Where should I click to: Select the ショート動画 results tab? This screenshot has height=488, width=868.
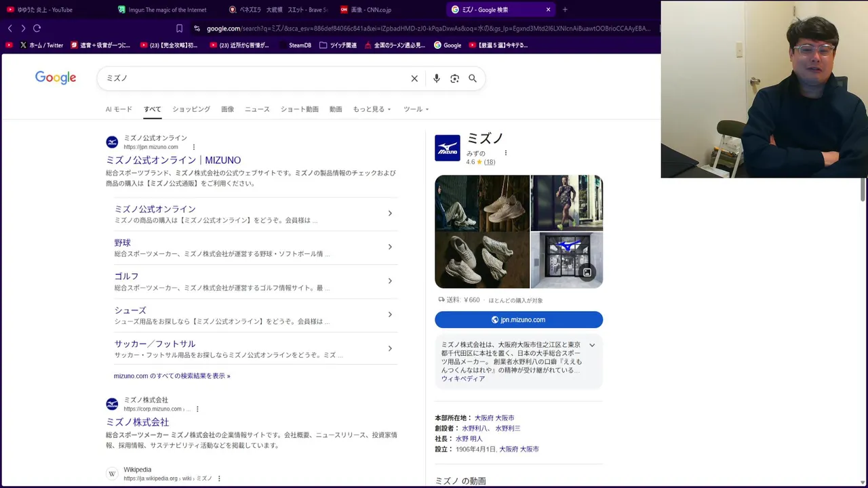[x=300, y=109]
